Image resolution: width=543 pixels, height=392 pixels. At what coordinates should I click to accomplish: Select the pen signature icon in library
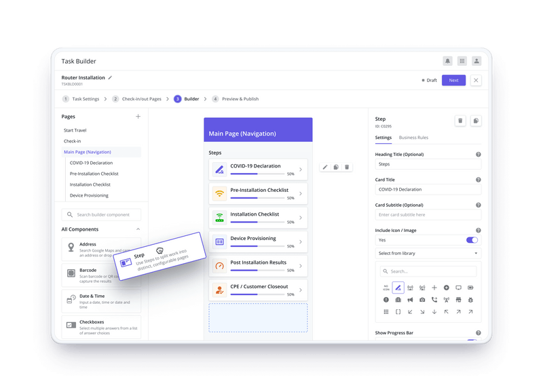click(398, 288)
